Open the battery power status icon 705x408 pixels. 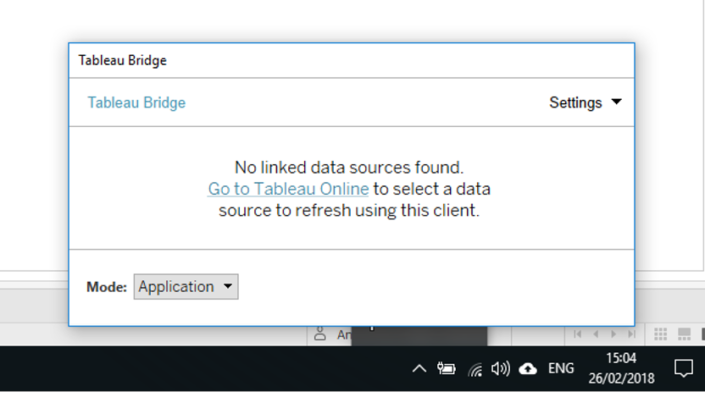click(x=446, y=369)
